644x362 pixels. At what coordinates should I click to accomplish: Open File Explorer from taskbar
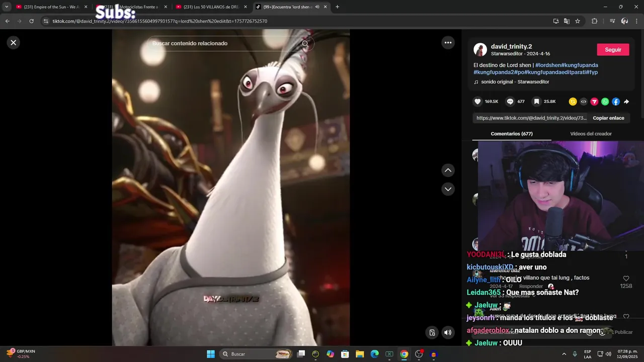(x=360, y=354)
